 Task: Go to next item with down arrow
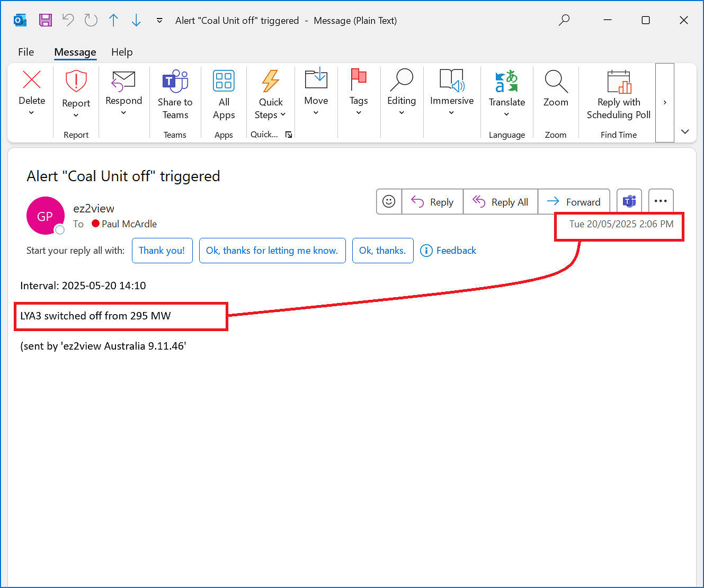136,20
